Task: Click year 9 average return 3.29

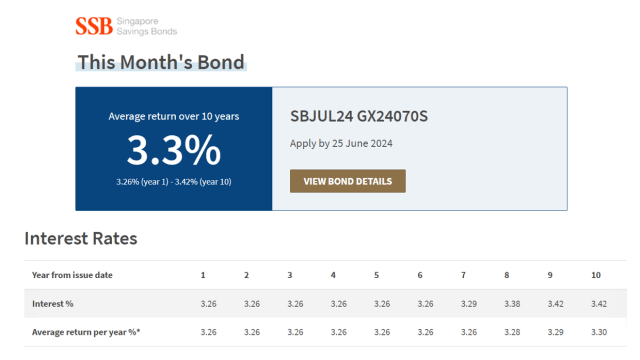Action: [556, 332]
